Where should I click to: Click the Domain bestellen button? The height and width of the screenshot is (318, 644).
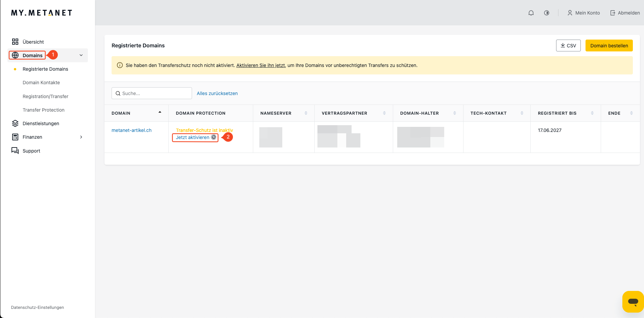609,46
